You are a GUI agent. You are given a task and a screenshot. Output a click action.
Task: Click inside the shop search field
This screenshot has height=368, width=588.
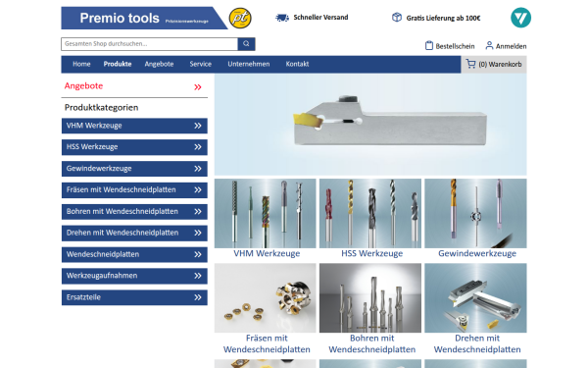click(x=149, y=44)
